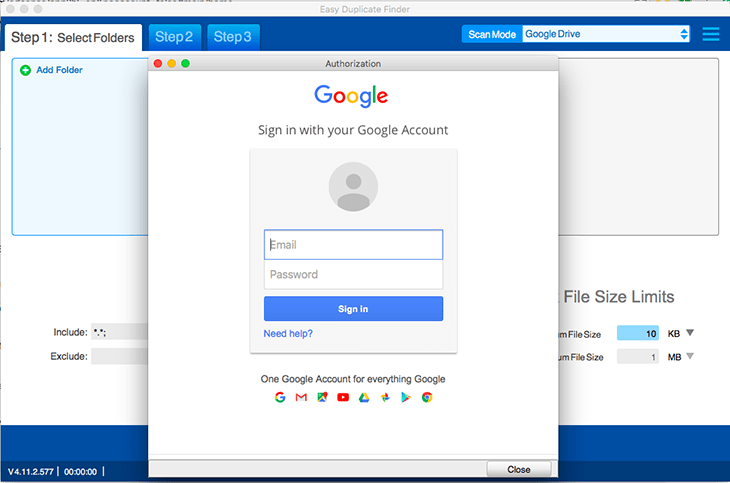Click the Google Drive service icon
This screenshot has width=730, height=483.
[364, 397]
